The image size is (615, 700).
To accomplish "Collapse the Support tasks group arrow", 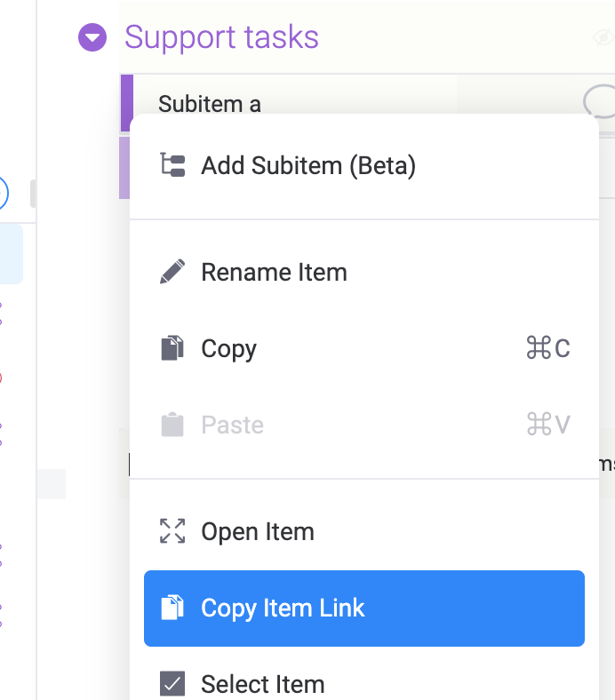I will [x=92, y=37].
